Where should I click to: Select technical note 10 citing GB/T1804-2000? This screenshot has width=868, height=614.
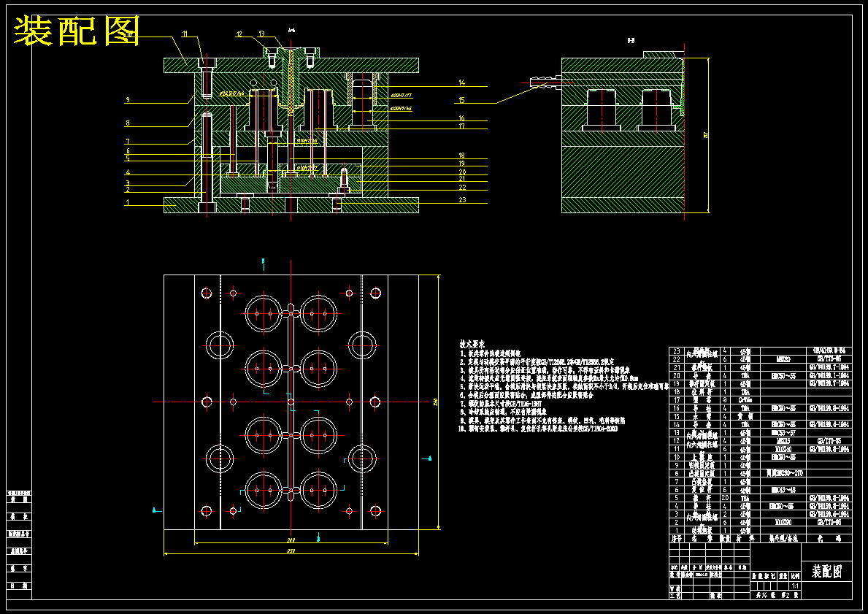point(538,429)
